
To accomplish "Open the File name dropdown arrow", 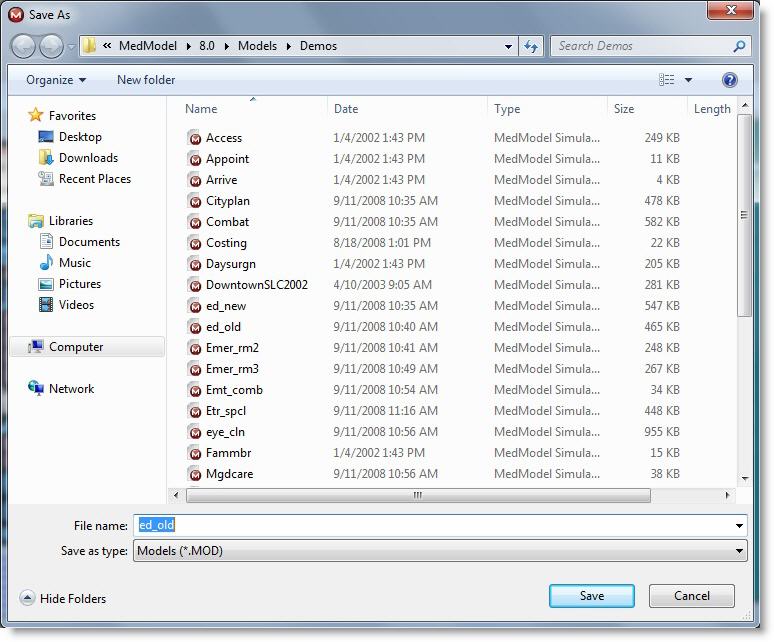I will [x=739, y=526].
